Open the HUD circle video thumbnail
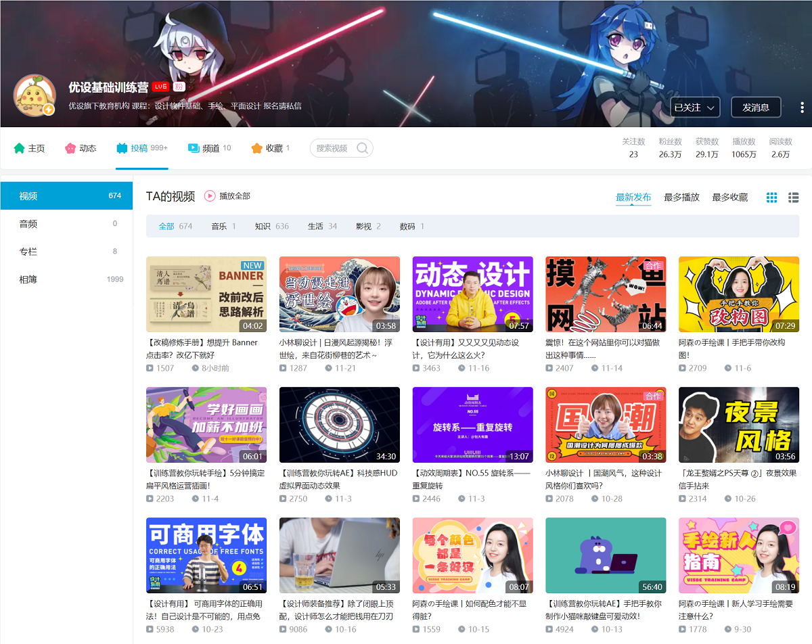The image size is (812, 644). (x=340, y=425)
